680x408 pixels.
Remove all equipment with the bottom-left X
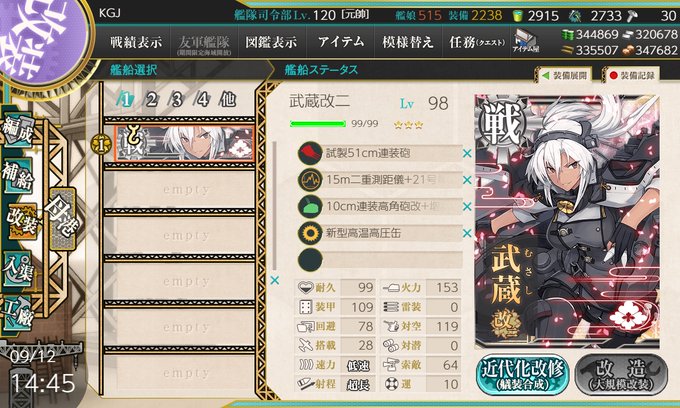coord(275,281)
